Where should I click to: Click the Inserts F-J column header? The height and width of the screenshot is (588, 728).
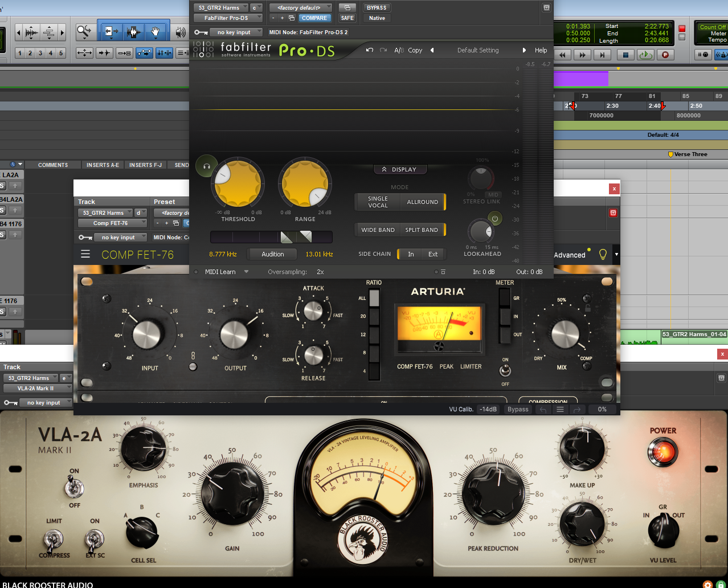click(145, 165)
